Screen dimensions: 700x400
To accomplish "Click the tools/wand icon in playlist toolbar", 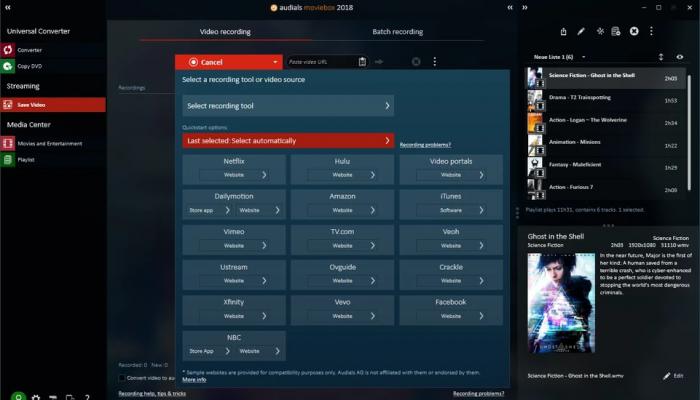I will click(600, 31).
